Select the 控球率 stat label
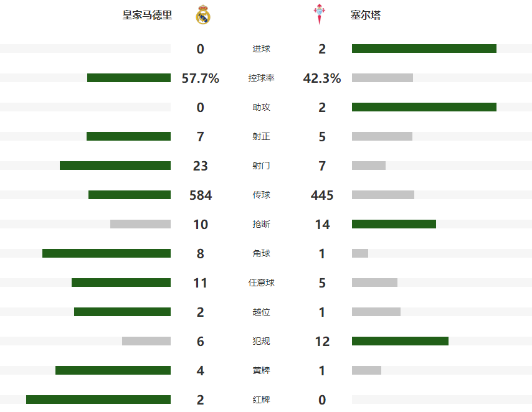Screen dimensions: 532x412 click(262, 78)
